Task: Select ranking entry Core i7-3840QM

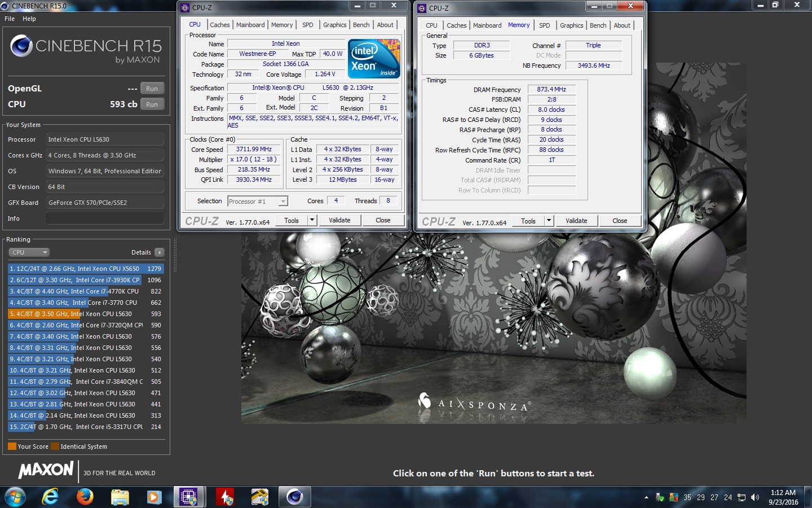Action: [x=86, y=382]
